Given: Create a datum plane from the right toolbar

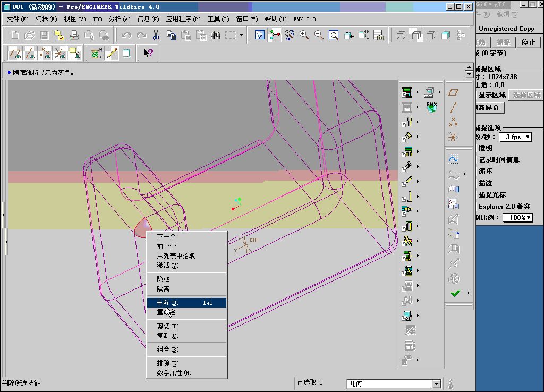Looking at the screenshot, I should 453,92.
